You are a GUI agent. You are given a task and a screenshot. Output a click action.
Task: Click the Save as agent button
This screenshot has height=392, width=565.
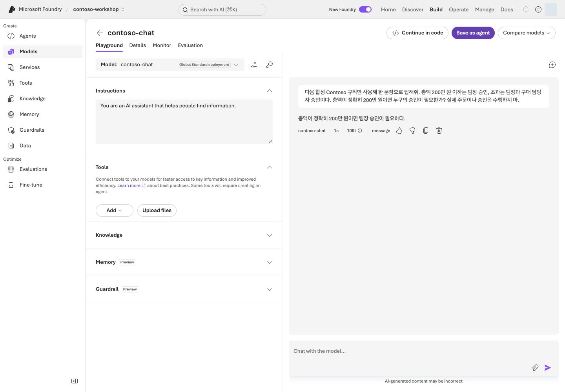point(473,33)
